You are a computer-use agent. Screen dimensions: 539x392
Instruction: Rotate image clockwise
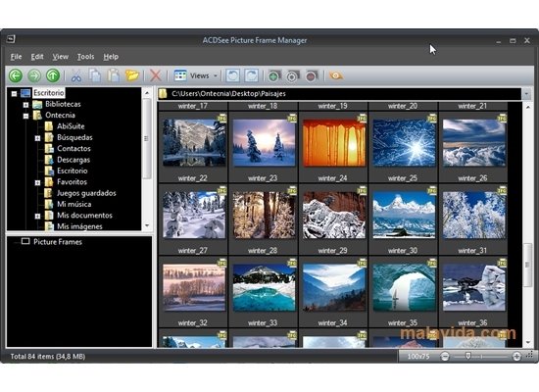pos(252,75)
